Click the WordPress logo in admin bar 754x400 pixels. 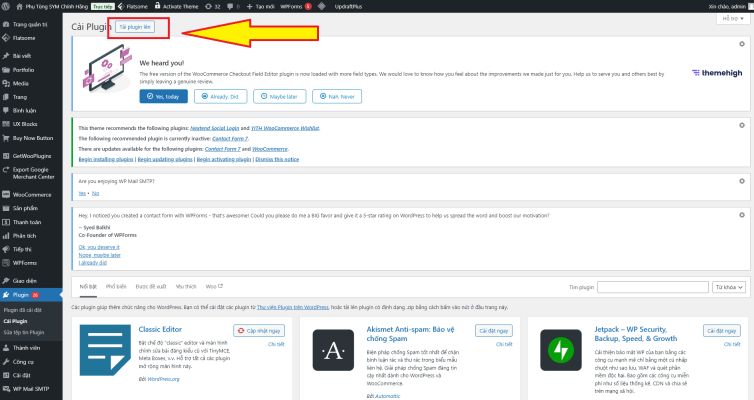click(7, 5)
